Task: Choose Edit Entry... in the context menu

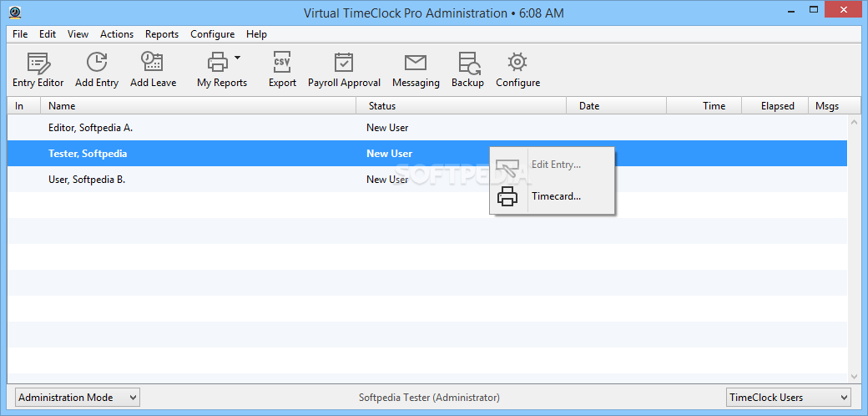Action: [x=553, y=165]
